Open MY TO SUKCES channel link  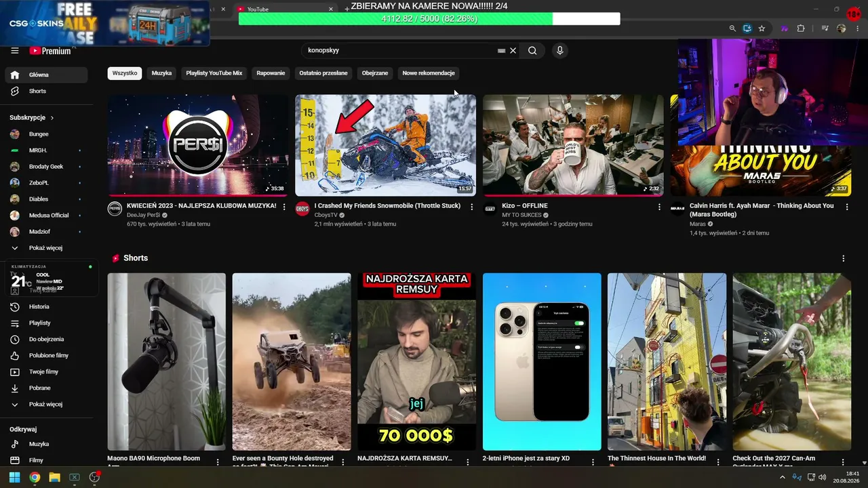521,215
